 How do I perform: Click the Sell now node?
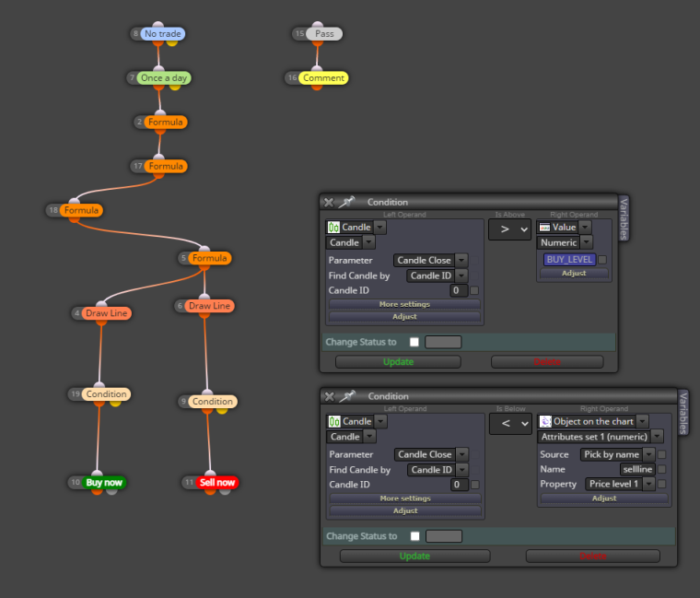click(x=217, y=482)
